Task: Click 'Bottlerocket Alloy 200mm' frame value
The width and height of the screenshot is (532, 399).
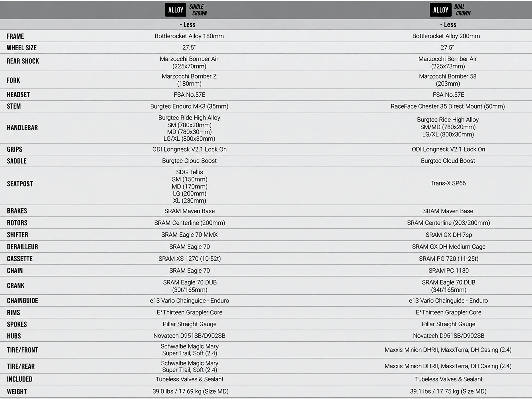Action: [x=446, y=36]
